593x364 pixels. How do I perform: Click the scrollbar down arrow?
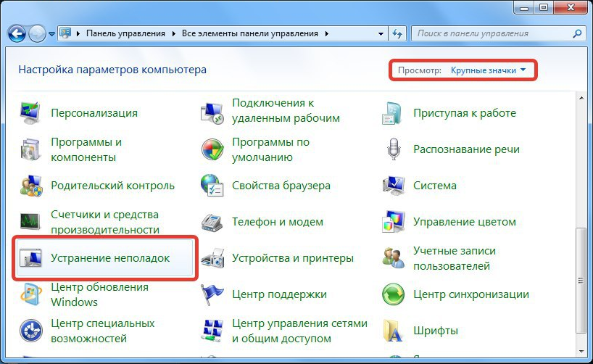(581, 352)
